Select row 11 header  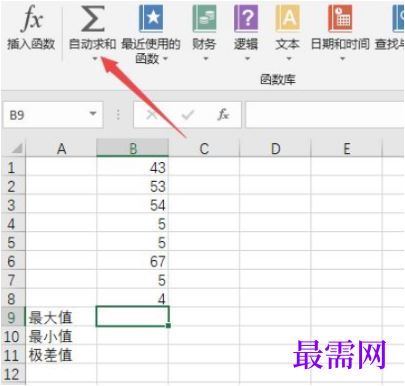[12, 354]
